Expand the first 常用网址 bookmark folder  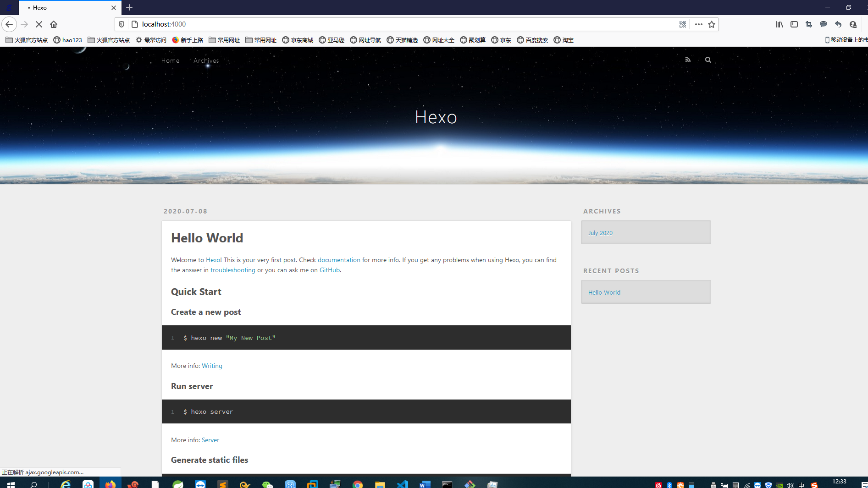click(224, 40)
